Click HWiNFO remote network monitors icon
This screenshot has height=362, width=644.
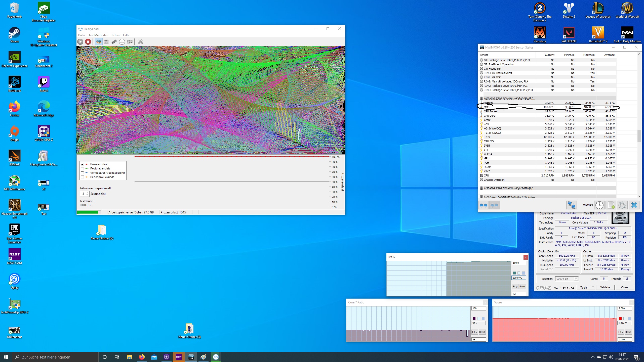(x=571, y=205)
